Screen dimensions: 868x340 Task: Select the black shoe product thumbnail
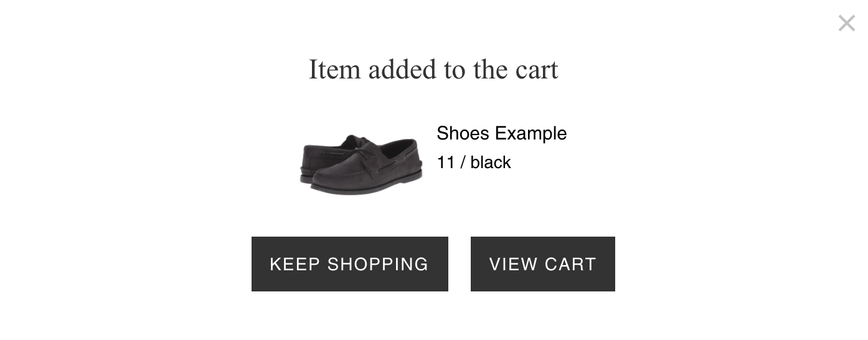click(361, 164)
